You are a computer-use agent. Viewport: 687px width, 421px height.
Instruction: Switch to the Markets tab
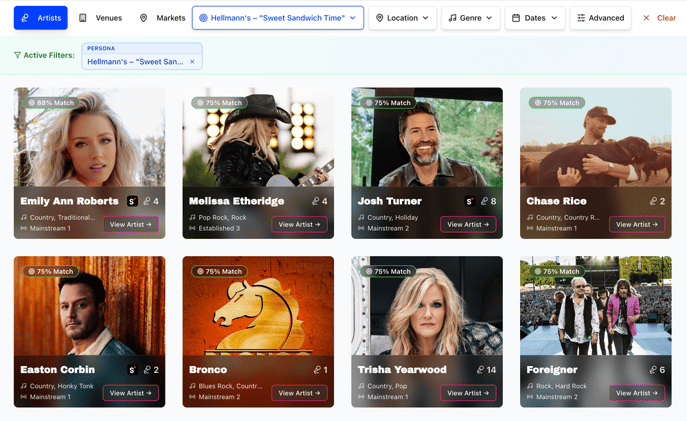[162, 18]
